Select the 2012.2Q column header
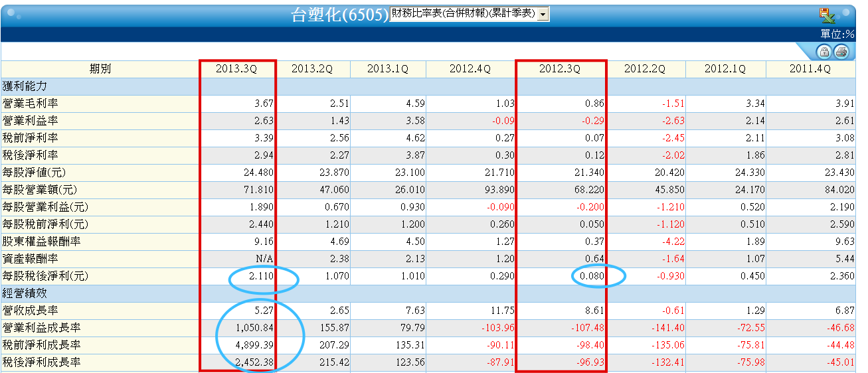Screen dimensions: 868x373 645,69
